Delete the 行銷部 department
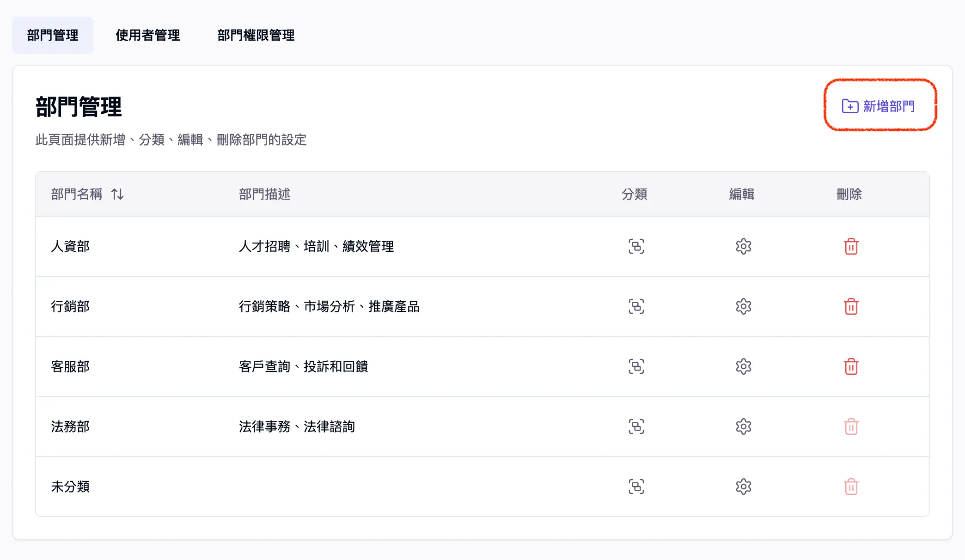This screenshot has height=560, width=965. tap(851, 306)
